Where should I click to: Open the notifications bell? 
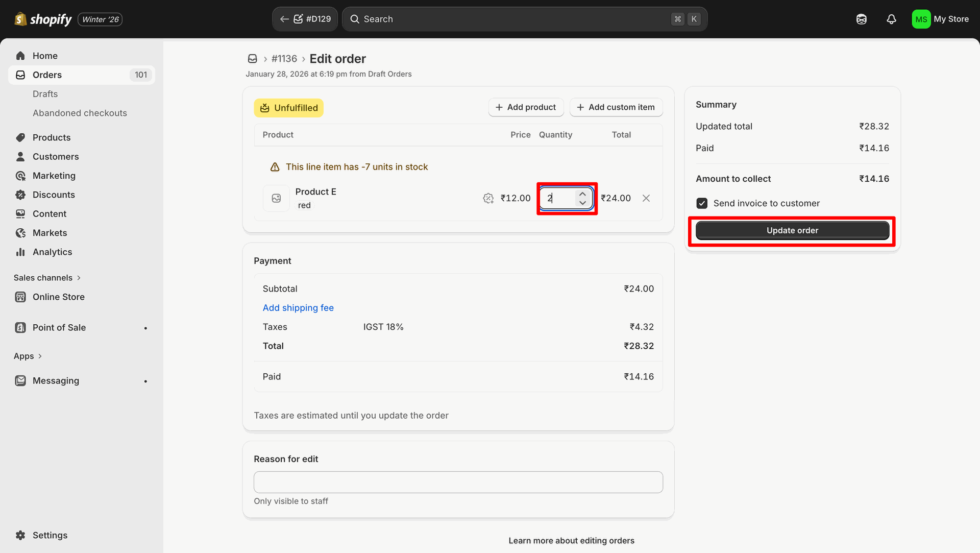coord(891,19)
